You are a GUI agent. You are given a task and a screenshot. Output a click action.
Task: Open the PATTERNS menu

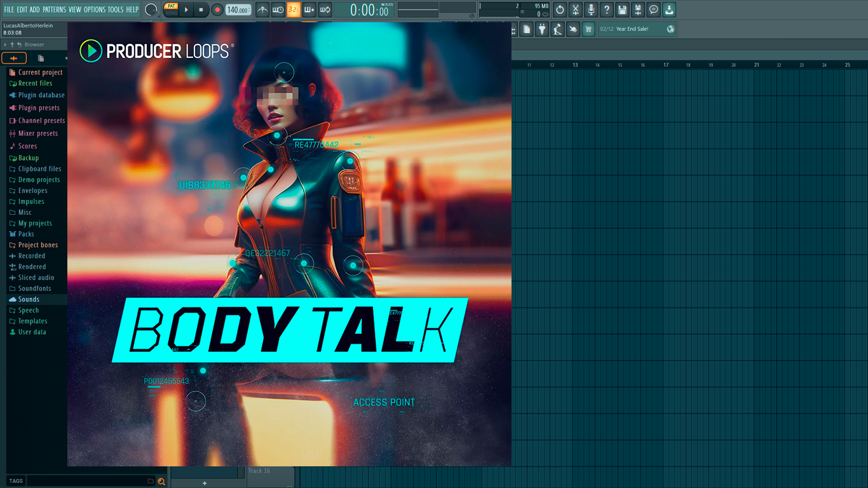54,10
